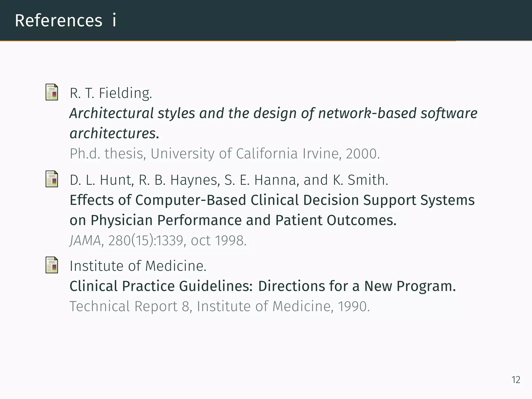Click the word "architectures." on the title's second line
This screenshot has height=399, width=532.
pos(114,133)
